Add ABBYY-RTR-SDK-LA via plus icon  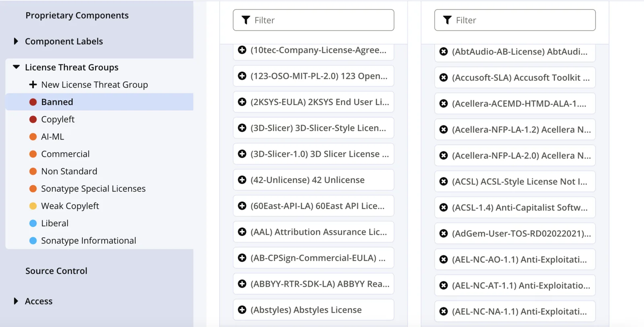pos(242,284)
